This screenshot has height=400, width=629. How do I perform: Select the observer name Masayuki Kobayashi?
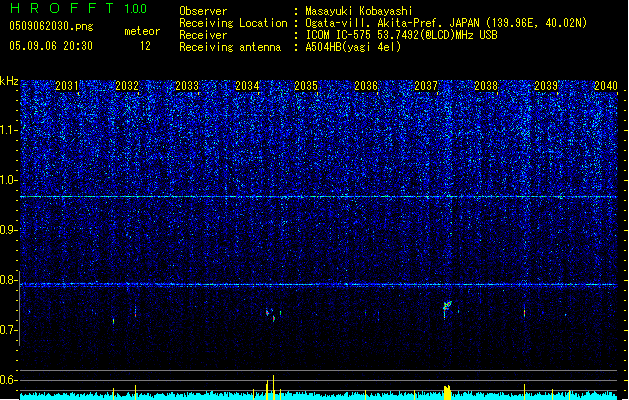pos(359,11)
